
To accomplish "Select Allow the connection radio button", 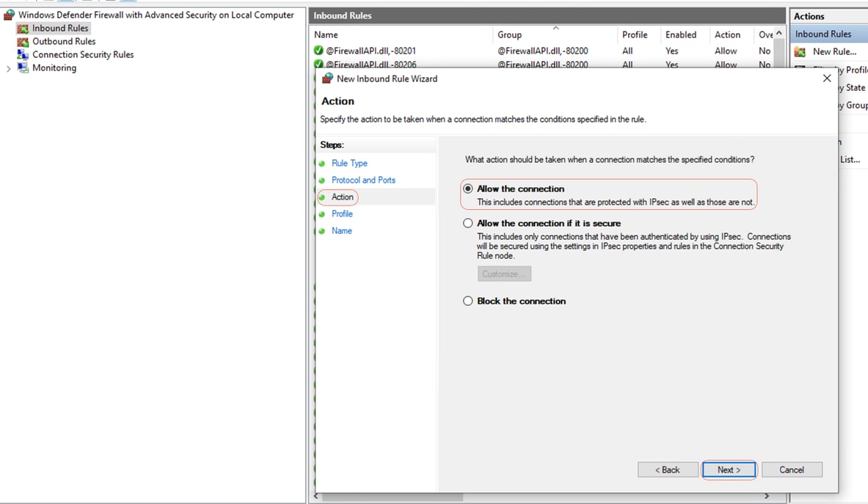I will (468, 189).
